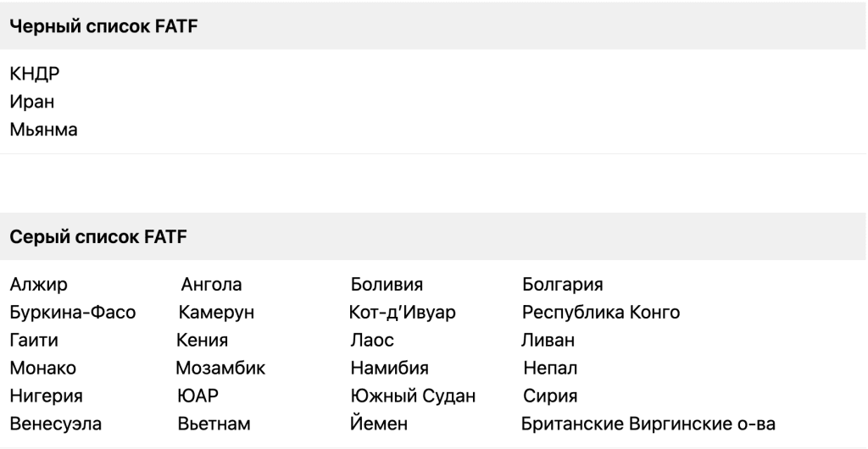Select the «Камерун» entry
This screenshot has height=449, width=868.
216,313
